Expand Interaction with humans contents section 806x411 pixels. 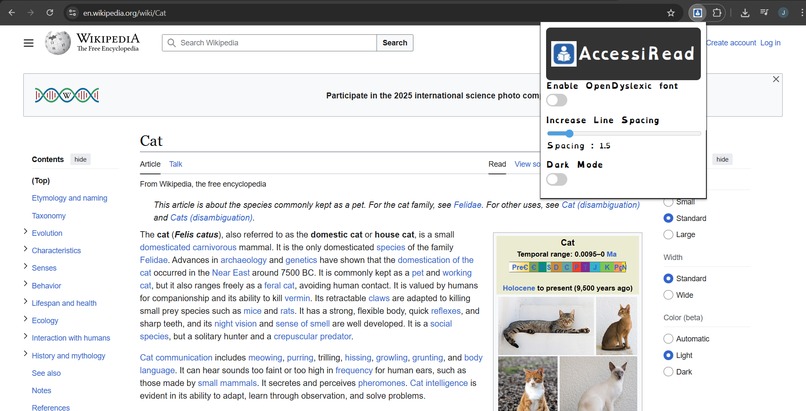pos(25,337)
